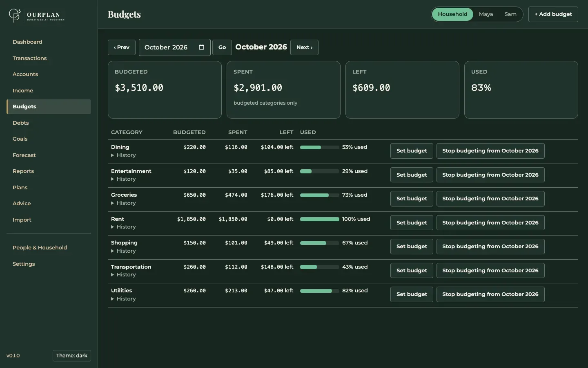Screen dimensions: 588x368
Task: Click the Groceries 73% used progress bar
Action: click(x=320, y=195)
